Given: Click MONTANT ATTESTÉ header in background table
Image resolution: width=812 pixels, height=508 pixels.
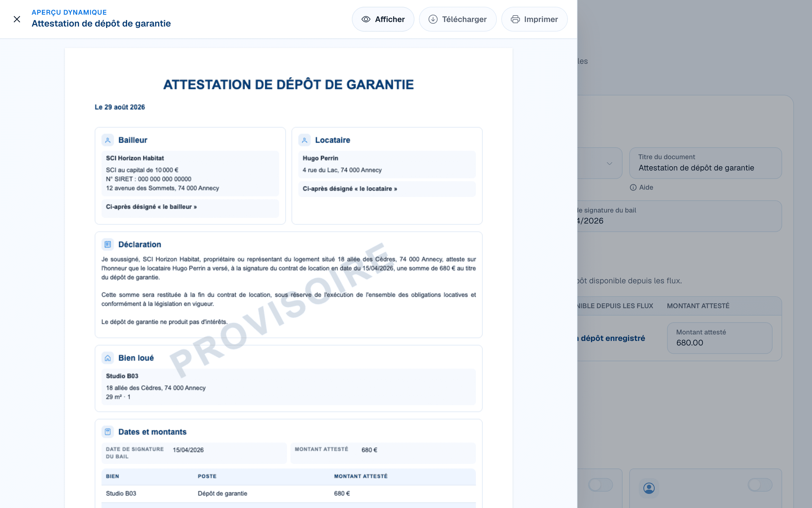Looking at the screenshot, I should coord(698,306).
